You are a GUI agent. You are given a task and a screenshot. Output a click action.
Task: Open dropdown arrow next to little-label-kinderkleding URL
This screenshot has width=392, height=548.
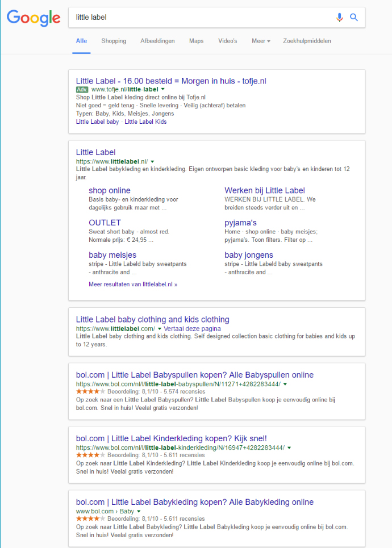289,447
